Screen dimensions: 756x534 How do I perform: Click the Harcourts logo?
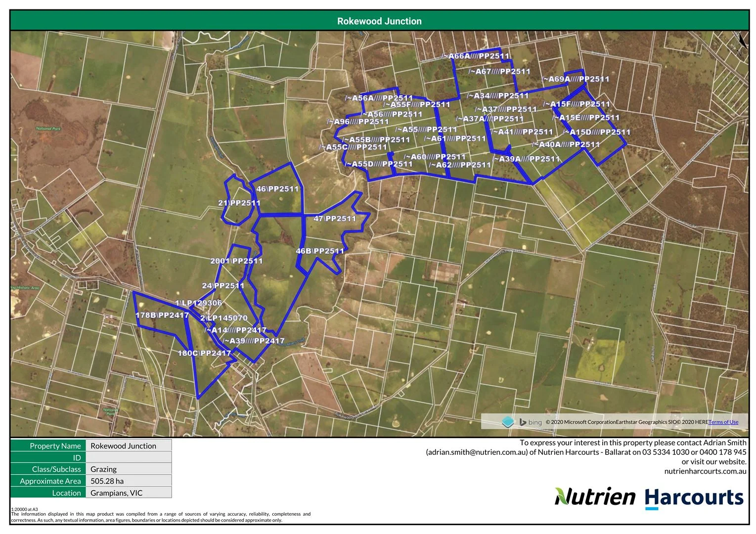click(694, 498)
